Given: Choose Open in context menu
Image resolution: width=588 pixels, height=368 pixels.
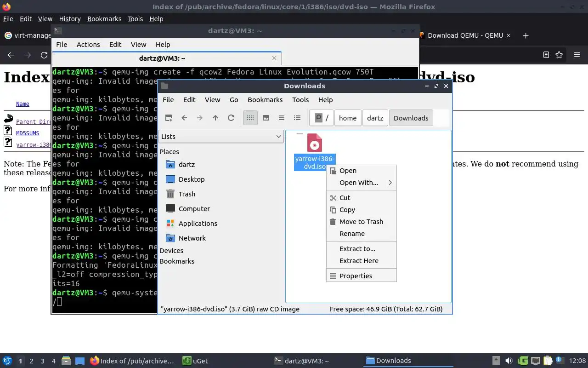Looking at the screenshot, I should click(x=361, y=171).
